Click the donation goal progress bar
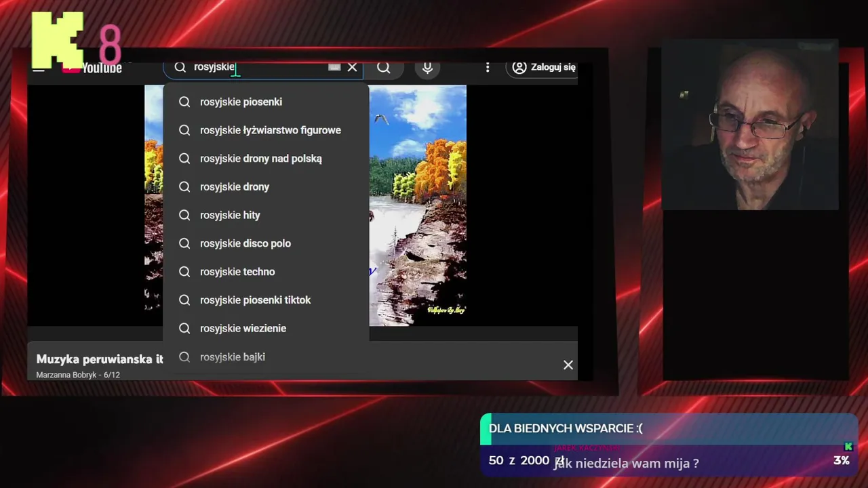Viewport: 868px width, 488px height. pyautogui.click(x=669, y=429)
